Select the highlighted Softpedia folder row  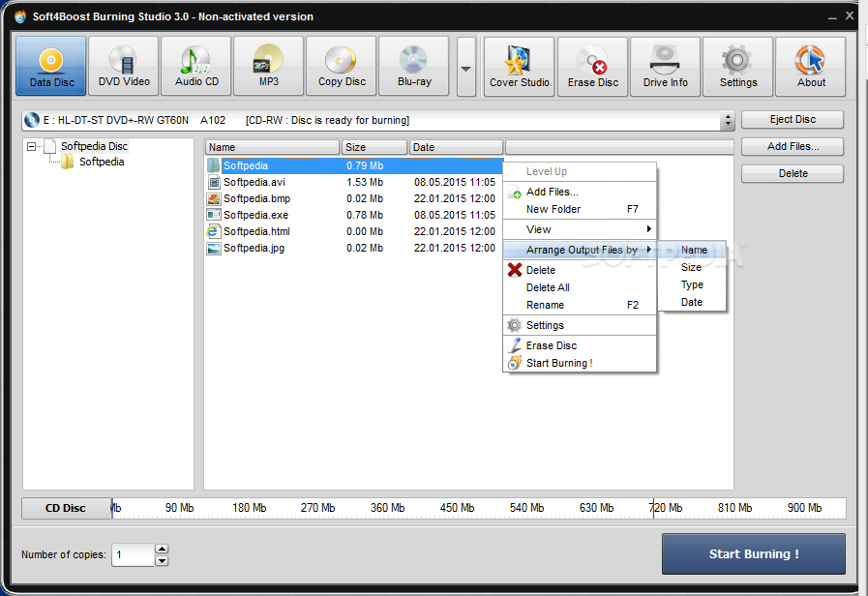[x=354, y=165]
